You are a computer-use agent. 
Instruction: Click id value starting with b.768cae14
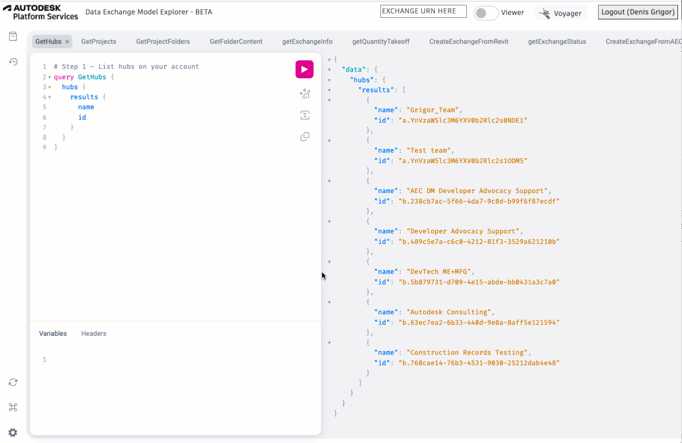(x=479, y=363)
